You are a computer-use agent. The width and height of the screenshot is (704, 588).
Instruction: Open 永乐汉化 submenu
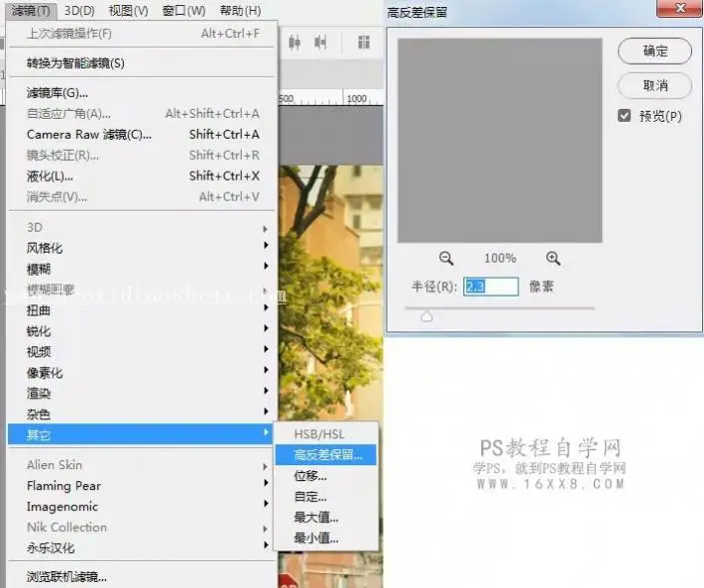point(142,548)
